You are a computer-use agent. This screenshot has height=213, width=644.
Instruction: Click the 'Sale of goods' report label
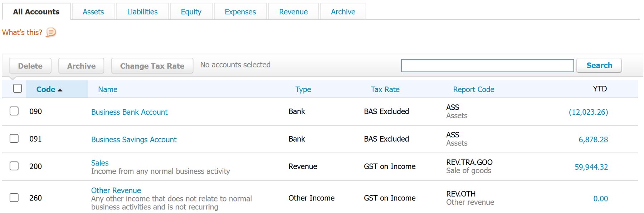pyautogui.click(x=469, y=171)
